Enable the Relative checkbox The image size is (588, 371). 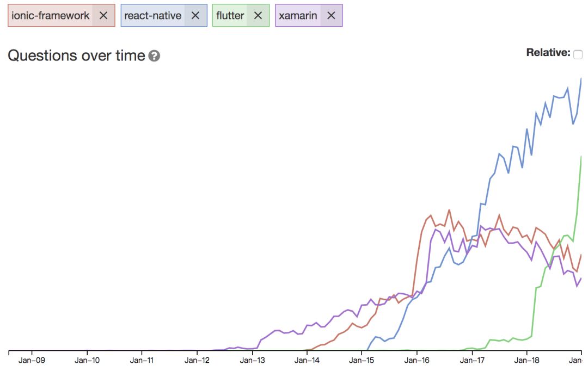[578, 54]
